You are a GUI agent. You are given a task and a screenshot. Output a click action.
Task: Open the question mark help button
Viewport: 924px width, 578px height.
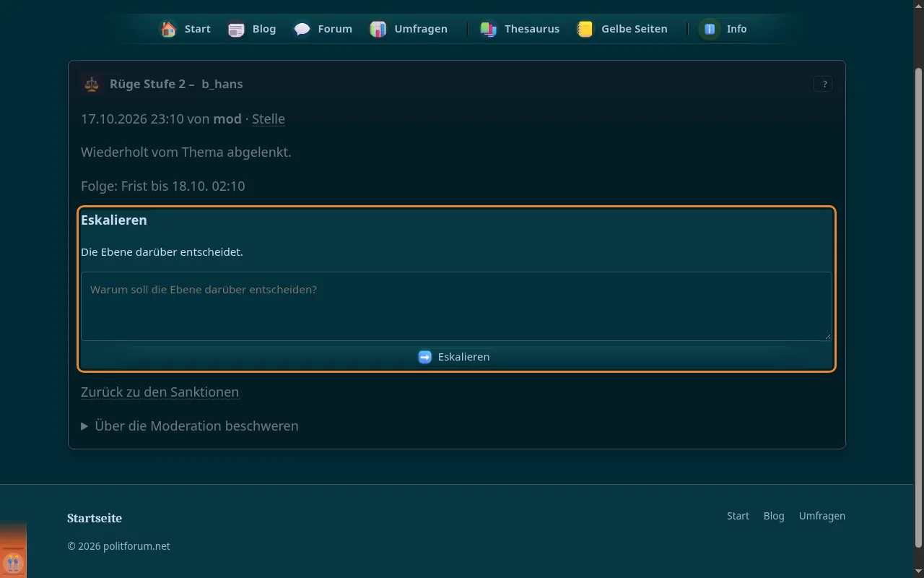[823, 84]
